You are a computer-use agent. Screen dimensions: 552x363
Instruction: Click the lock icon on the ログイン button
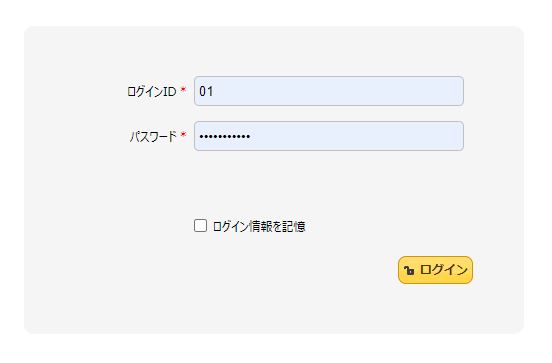pos(409,270)
